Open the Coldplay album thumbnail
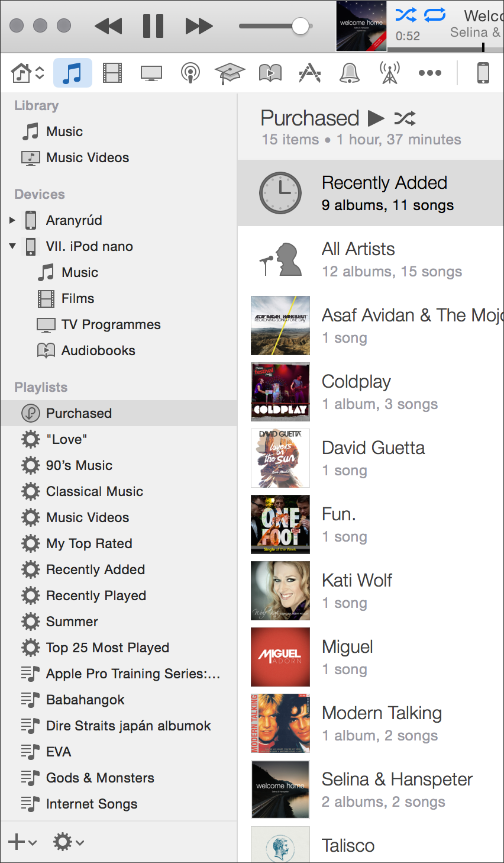 pyautogui.click(x=280, y=392)
